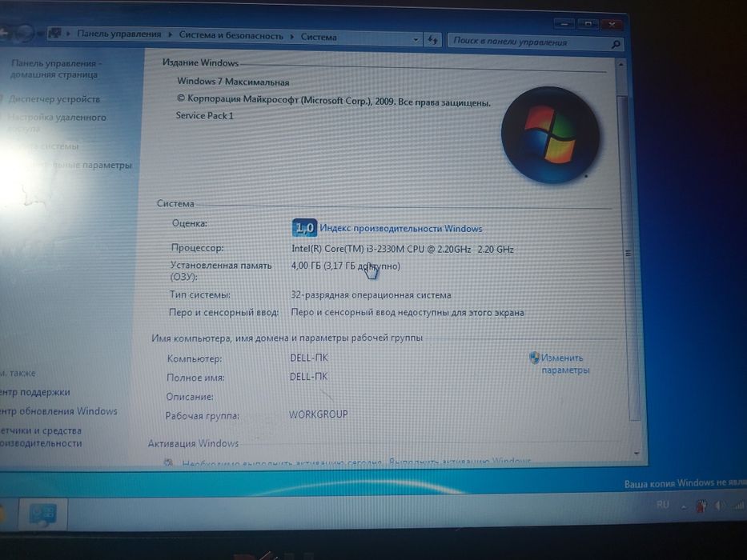Open Изменить параметры link
The width and height of the screenshot is (747, 560).
click(x=564, y=364)
